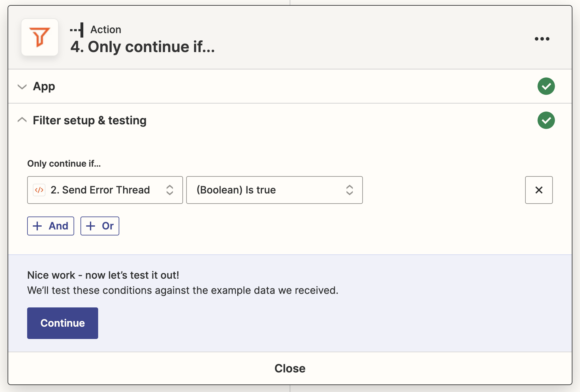Collapse the Filter setup & testing section
The image size is (580, 392).
point(22,120)
